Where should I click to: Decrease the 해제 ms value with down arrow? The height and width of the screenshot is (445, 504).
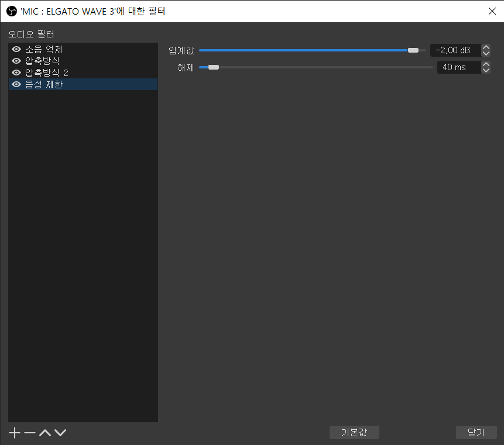486,70
